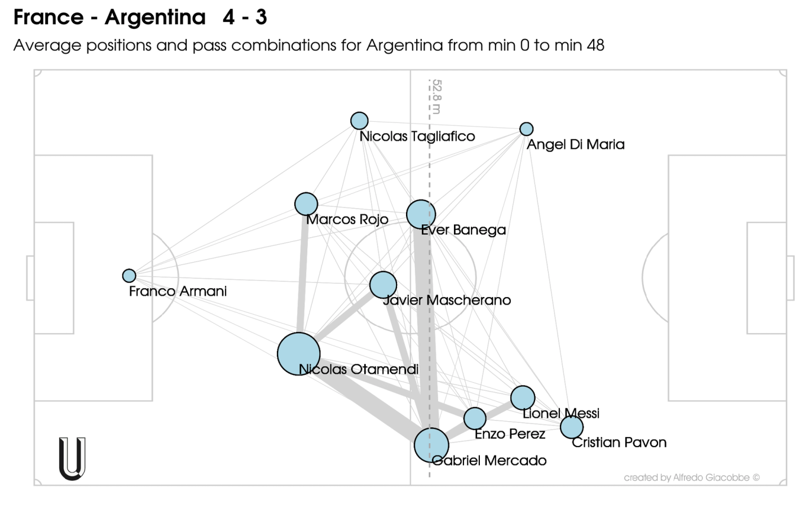Click Ever Banega's position node

coord(421,215)
